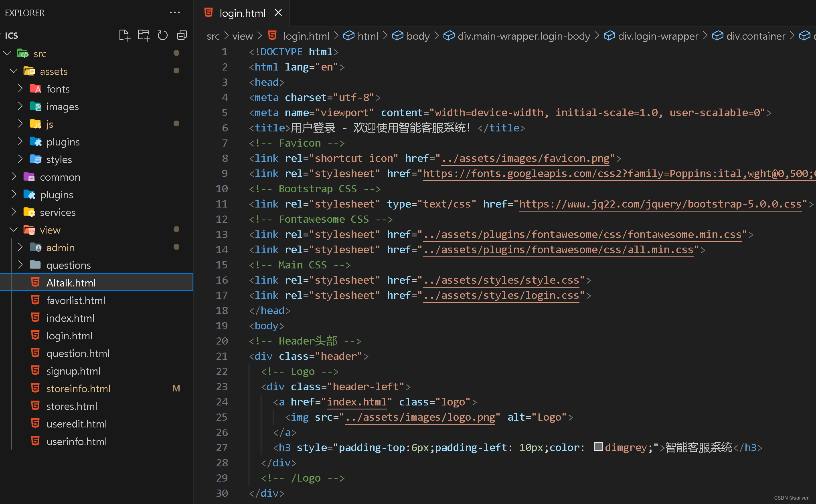Click the images folder icon
This screenshot has width=816, height=504.
36,107
